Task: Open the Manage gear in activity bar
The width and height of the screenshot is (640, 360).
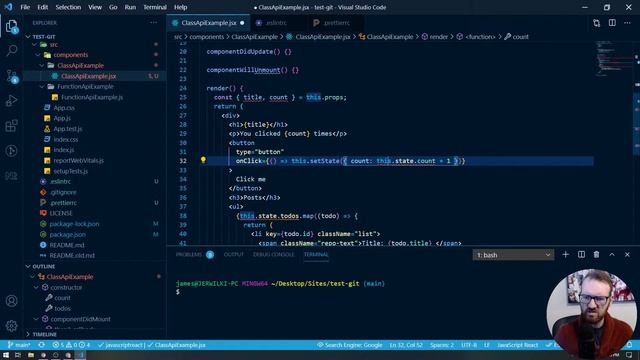Action: pyautogui.click(x=11, y=325)
